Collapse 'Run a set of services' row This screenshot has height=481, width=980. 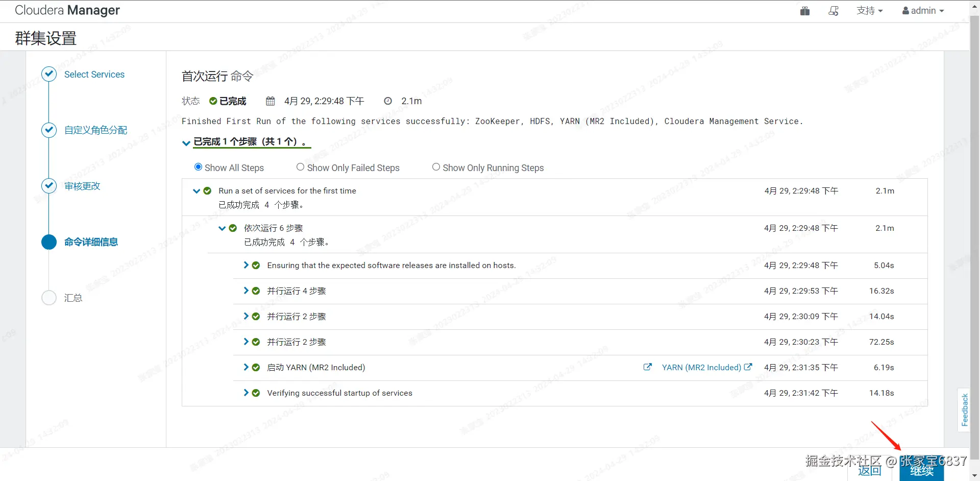point(197,191)
